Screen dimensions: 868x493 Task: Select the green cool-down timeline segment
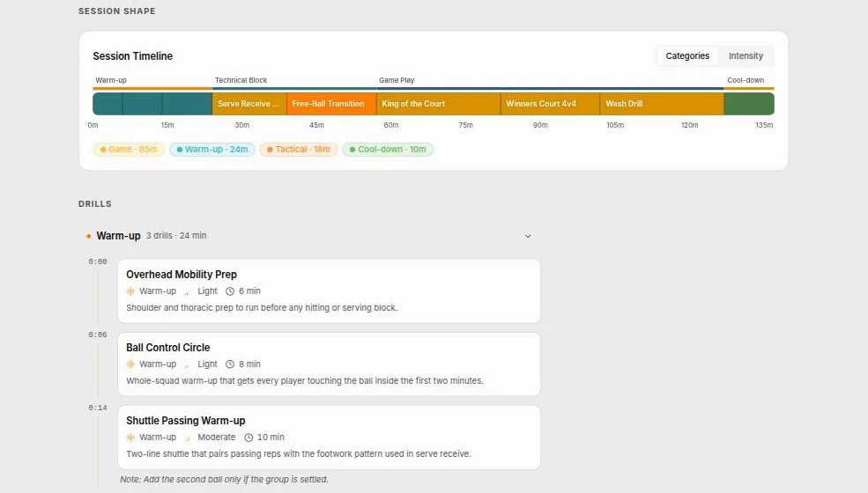[x=749, y=104]
